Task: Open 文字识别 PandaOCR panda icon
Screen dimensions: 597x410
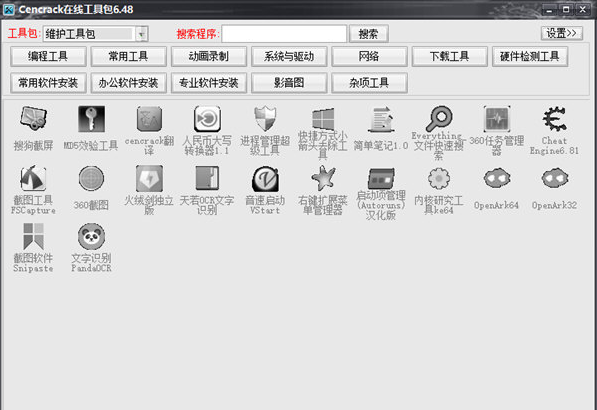Action: pyautogui.click(x=91, y=236)
